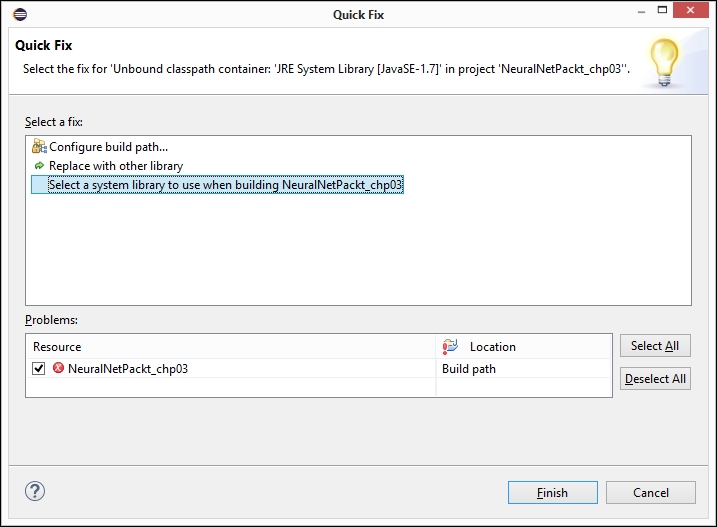Open help with the question mark icon

(35, 491)
